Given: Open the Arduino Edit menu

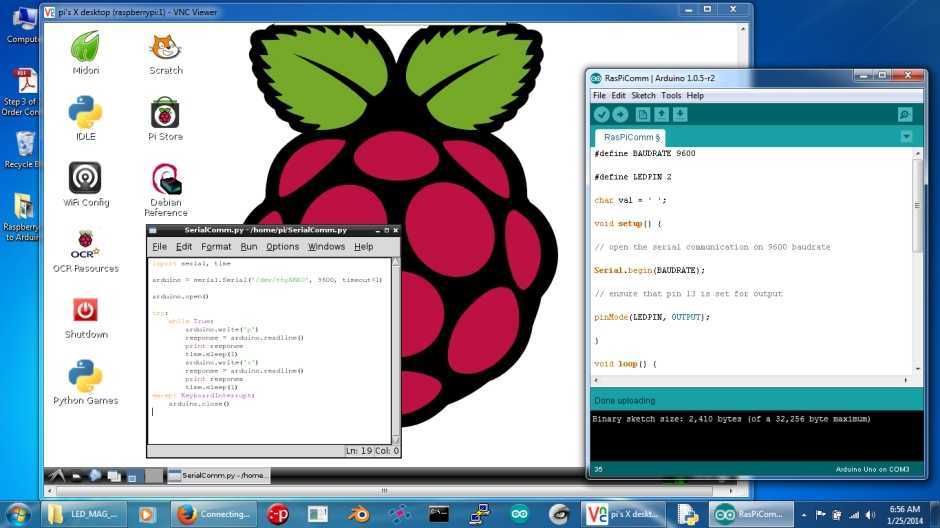Looking at the screenshot, I should 619,95.
